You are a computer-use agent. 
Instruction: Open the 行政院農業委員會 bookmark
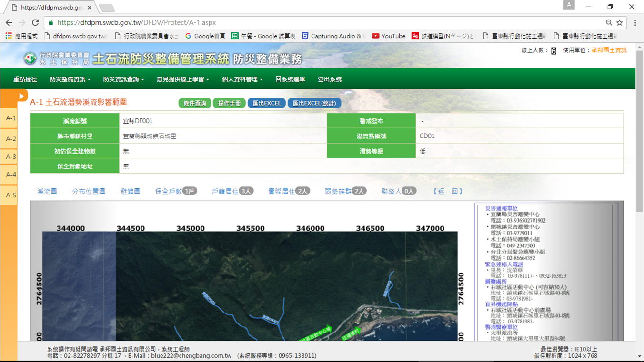tap(147, 36)
